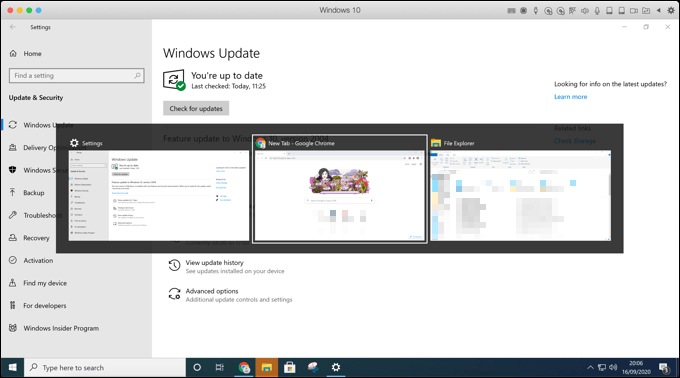Click the Windows Start button
The height and width of the screenshot is (378, 680).
click(13, 368)
